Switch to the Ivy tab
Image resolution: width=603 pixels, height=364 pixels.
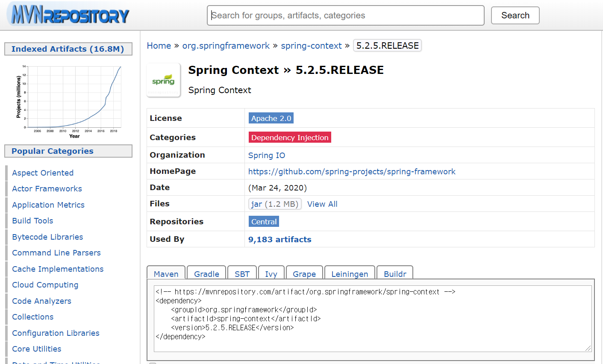(271, 274)
